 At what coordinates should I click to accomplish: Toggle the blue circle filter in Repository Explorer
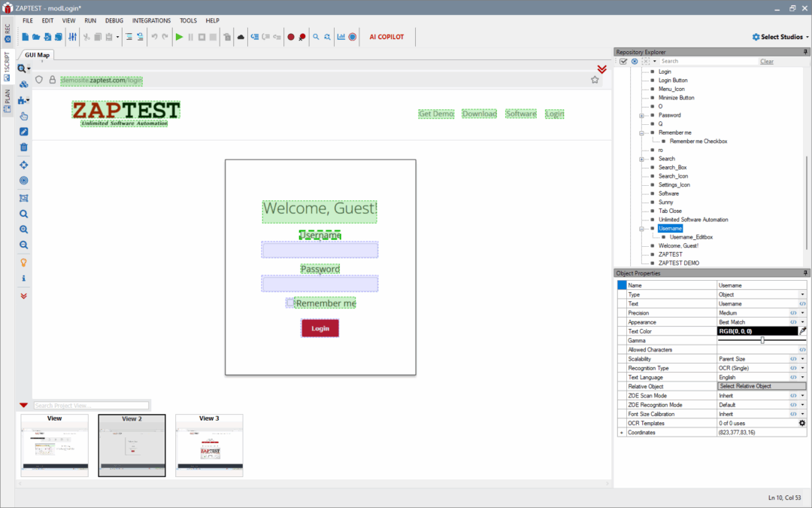coord(635,61)
